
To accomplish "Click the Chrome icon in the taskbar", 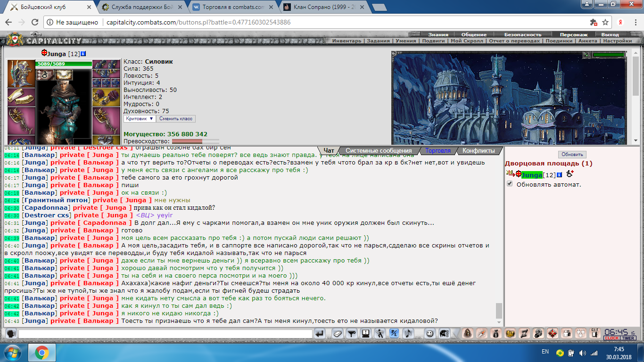I will pyautogui.click(x=42, y=352).
